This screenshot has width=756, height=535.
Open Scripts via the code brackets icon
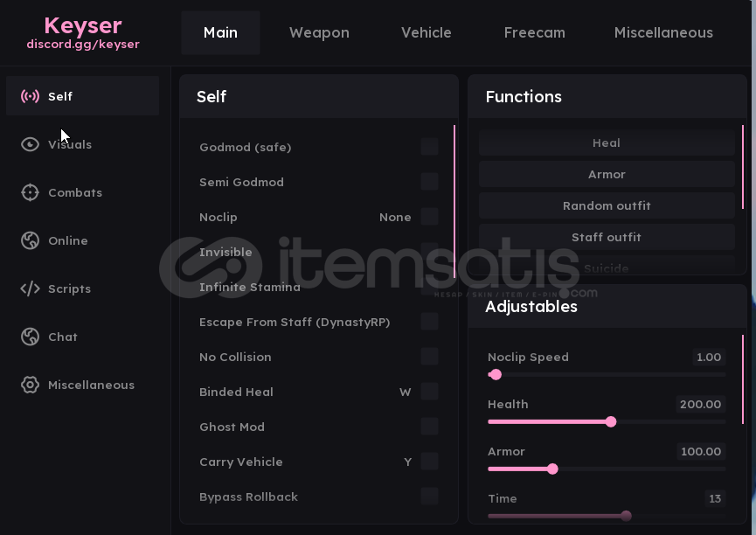pos(30,288)
